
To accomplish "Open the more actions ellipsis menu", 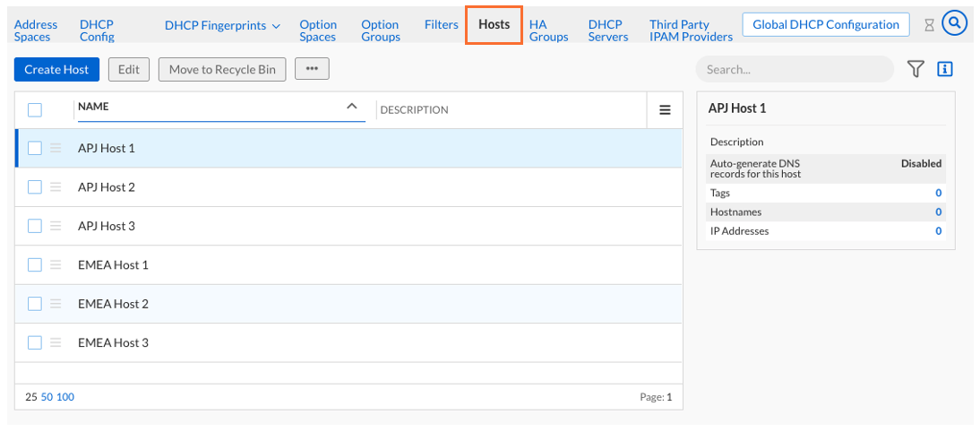I will click(312, 69).
